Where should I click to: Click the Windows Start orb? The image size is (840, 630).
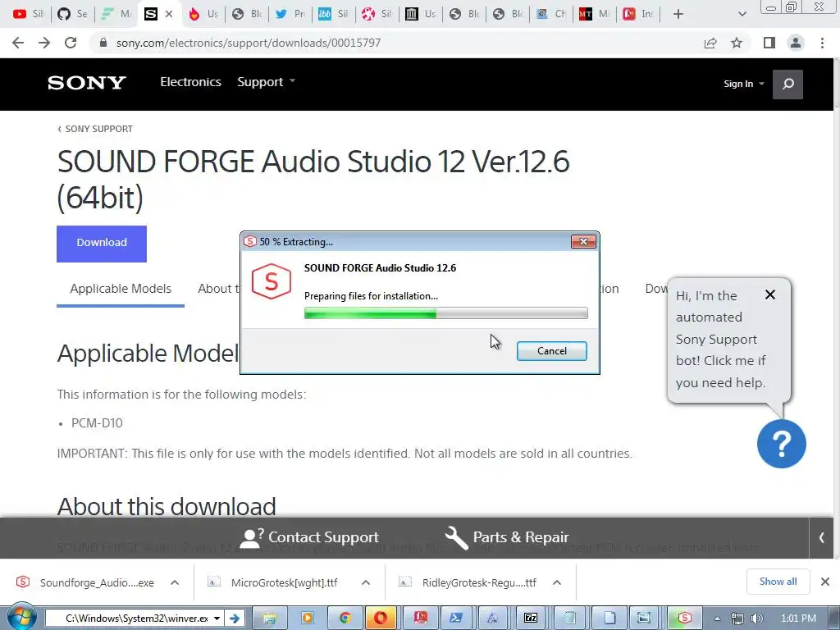[21, 617]
